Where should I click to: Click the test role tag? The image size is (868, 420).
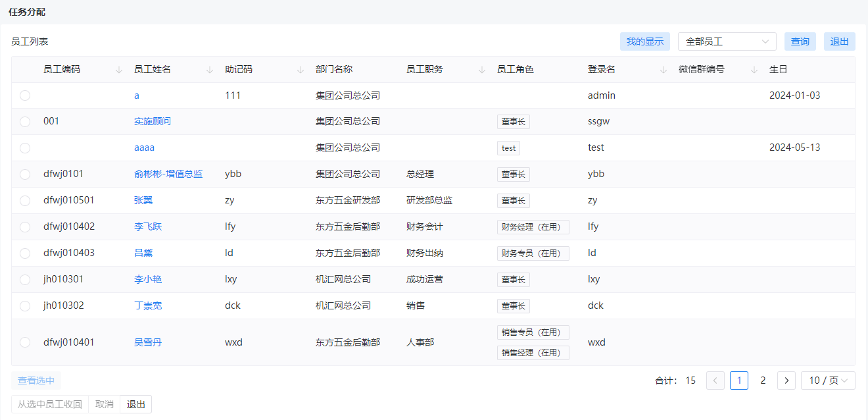[508, 148]
